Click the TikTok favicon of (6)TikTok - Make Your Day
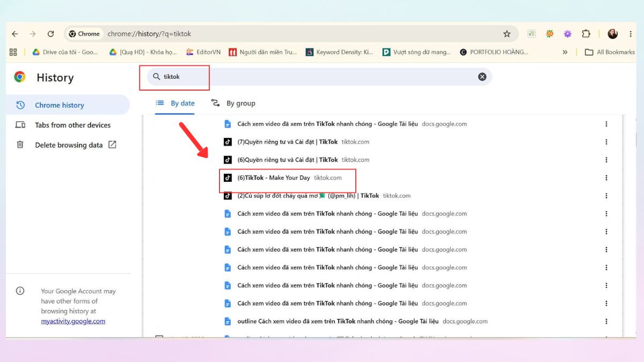The width and height of the screenshot is (644, 362). 228,178
